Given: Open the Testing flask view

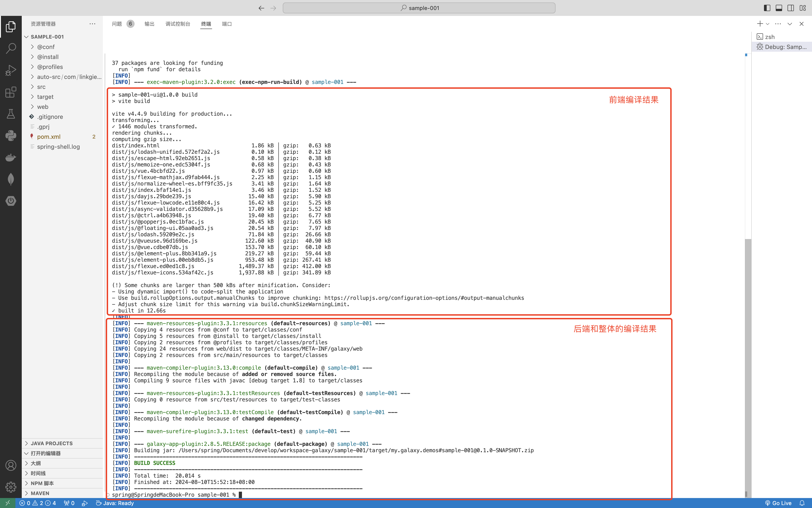Looking at the screenshot, I should coord(11,114).
